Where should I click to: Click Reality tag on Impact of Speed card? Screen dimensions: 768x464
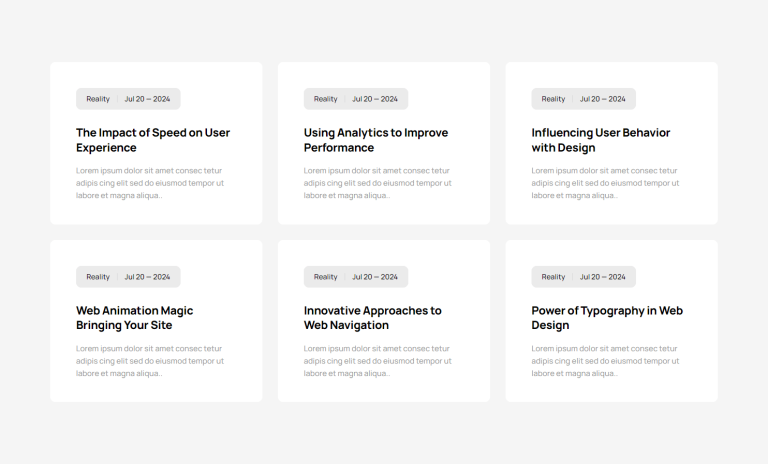pyautogui.click(x=98, y=99)
